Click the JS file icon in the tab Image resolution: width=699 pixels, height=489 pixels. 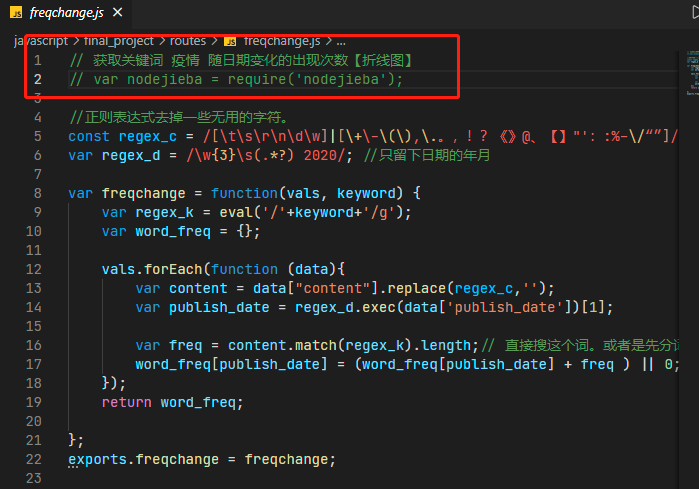[16, 12]
